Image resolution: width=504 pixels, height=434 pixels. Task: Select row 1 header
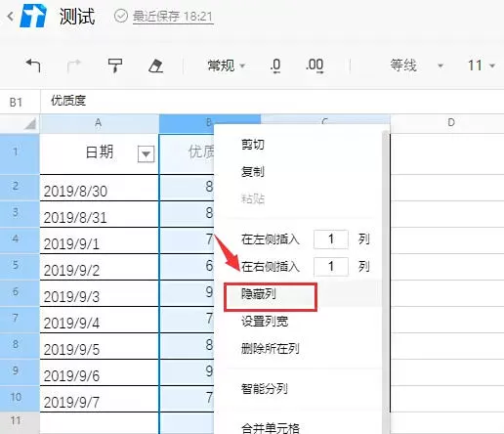(x=20, y=153)
